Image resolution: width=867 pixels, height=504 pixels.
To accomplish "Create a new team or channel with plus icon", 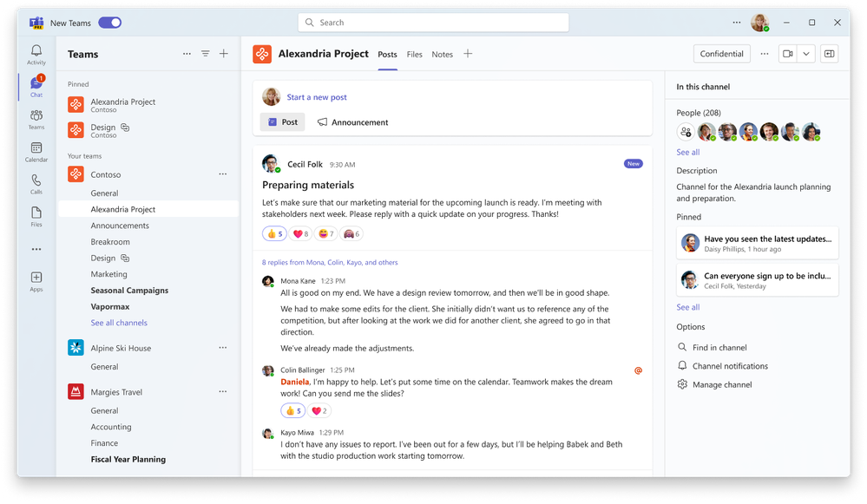I will tap(223, 53).
